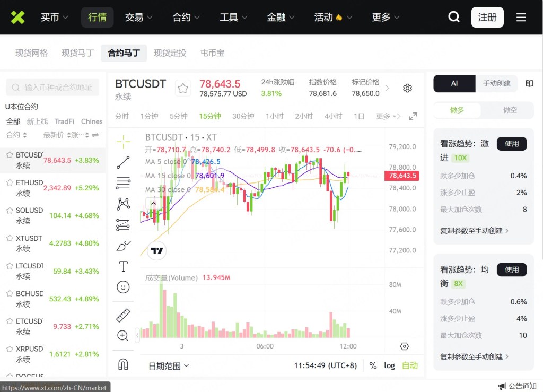
Task: Open the emoji sticker tool
Action: coord(123,287)
